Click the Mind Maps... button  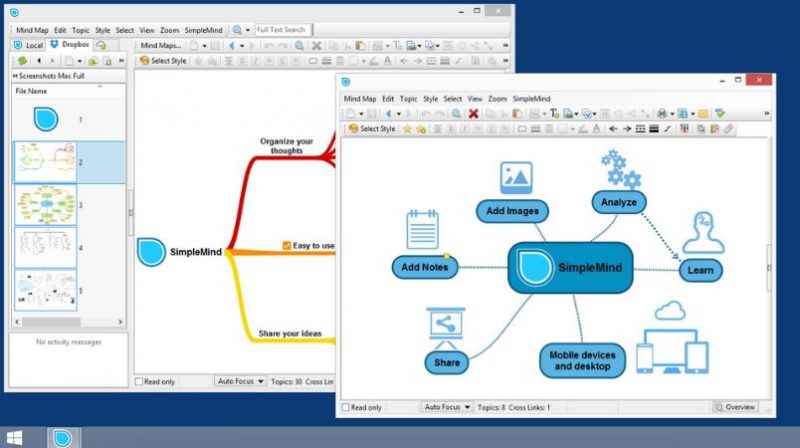tap(161, 45)
